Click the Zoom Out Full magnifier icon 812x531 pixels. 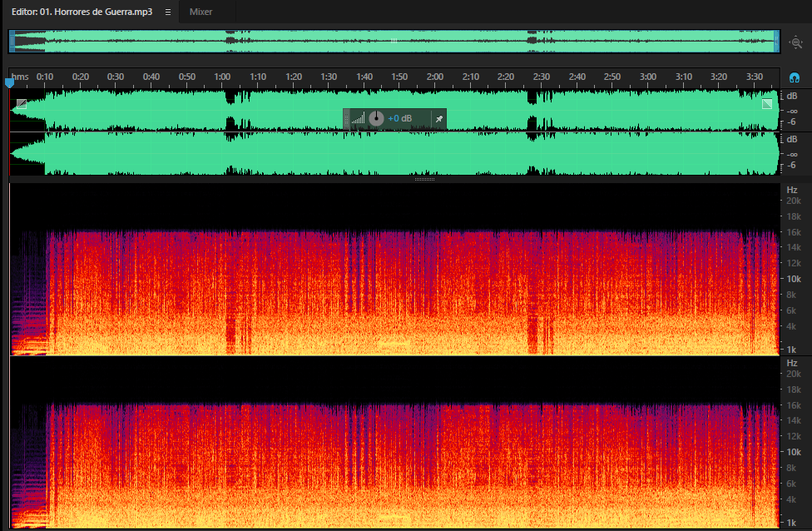pos(796,42)
